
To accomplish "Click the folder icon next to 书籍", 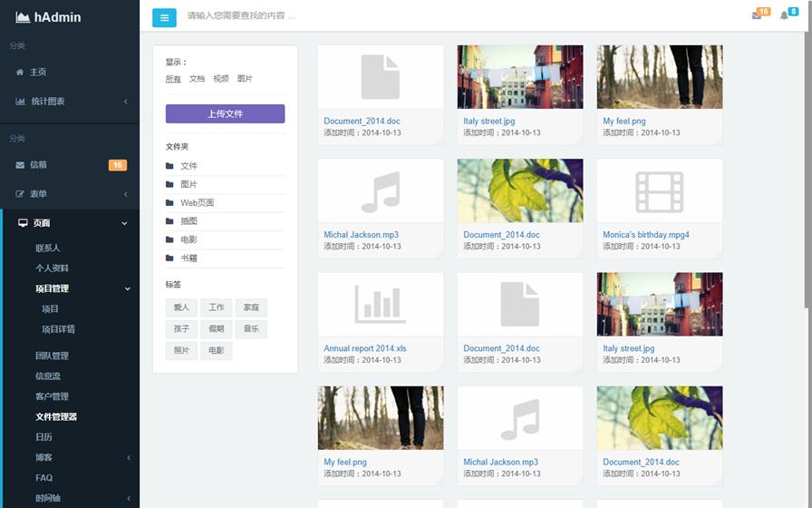I will click(x=169, y=259).
